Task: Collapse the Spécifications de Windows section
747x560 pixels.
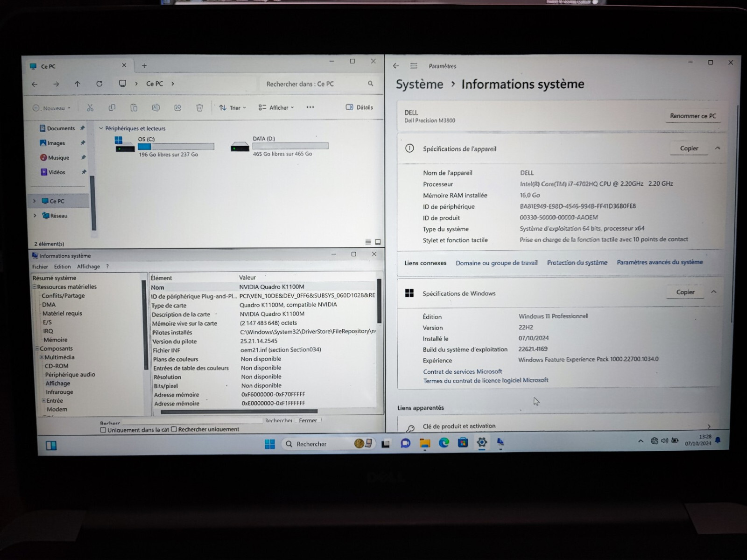Action: [713, 292]
